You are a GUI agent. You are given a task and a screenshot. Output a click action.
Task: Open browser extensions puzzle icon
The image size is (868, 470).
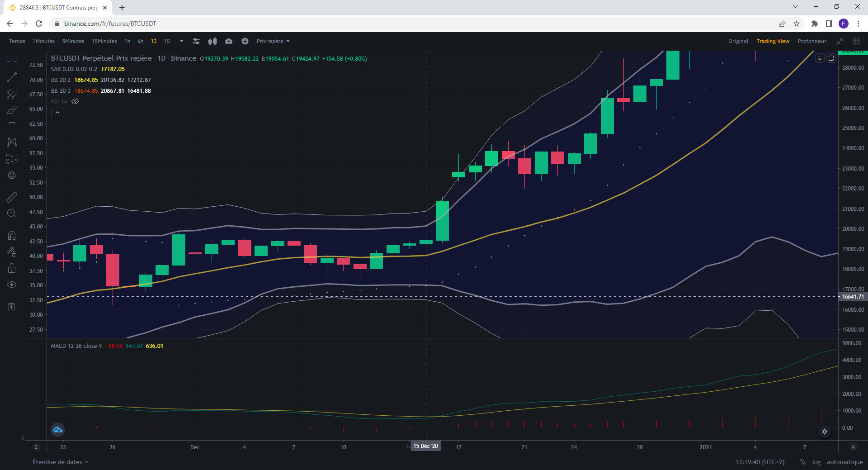815,24
